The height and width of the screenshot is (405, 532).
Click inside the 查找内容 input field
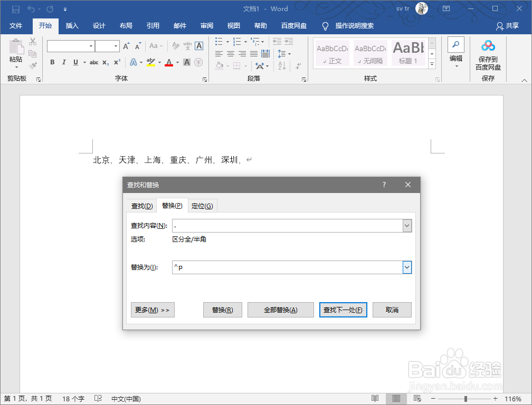pos(290,225)
